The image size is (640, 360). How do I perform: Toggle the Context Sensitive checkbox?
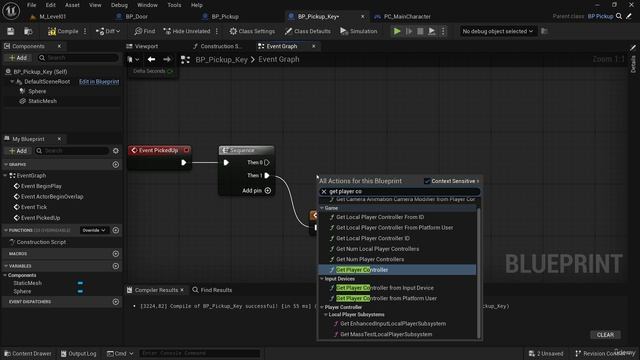coord(427,181)
